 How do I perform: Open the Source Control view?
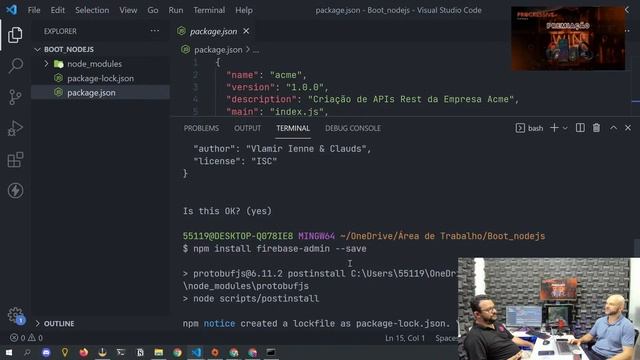tap(15, 97)
